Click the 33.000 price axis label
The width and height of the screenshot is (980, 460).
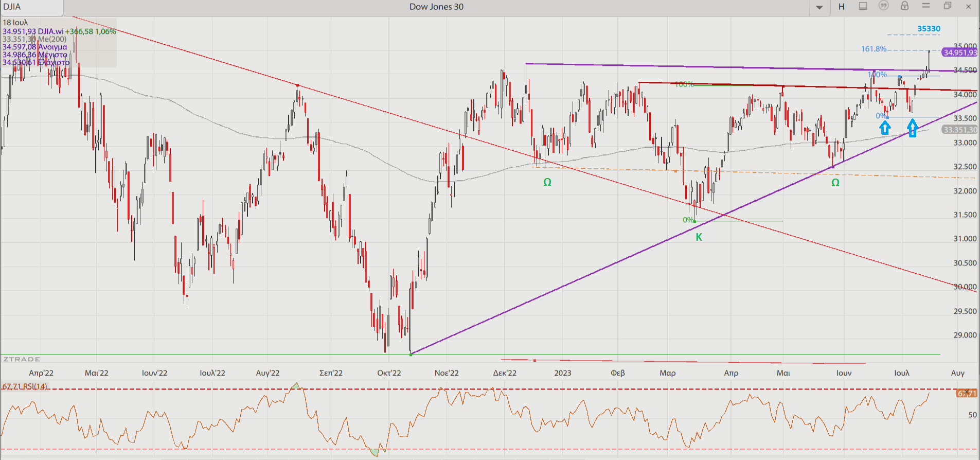(x=965, y=143)
